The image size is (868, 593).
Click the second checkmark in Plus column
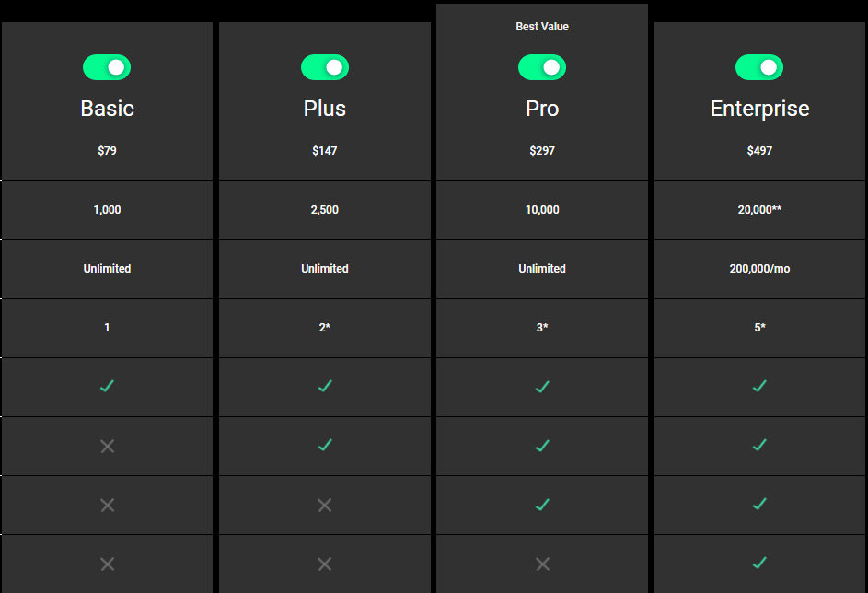(x=325, y=445)
